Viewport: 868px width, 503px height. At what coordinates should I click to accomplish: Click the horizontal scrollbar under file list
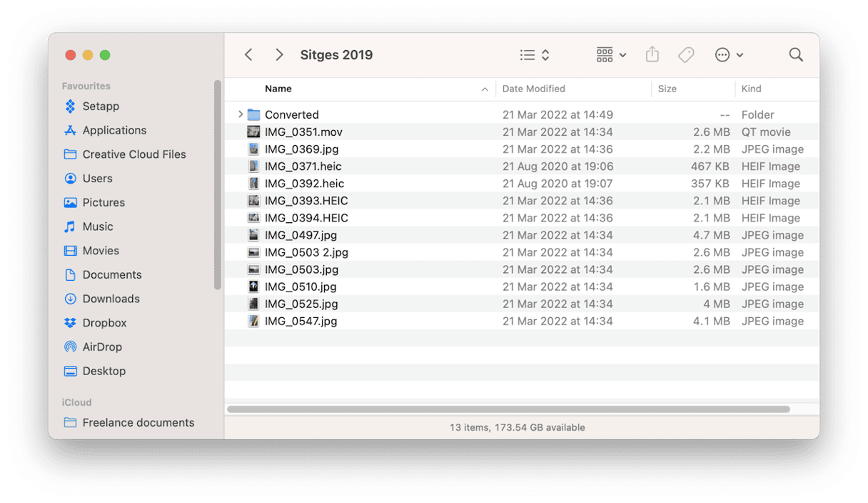coord(508,409)
